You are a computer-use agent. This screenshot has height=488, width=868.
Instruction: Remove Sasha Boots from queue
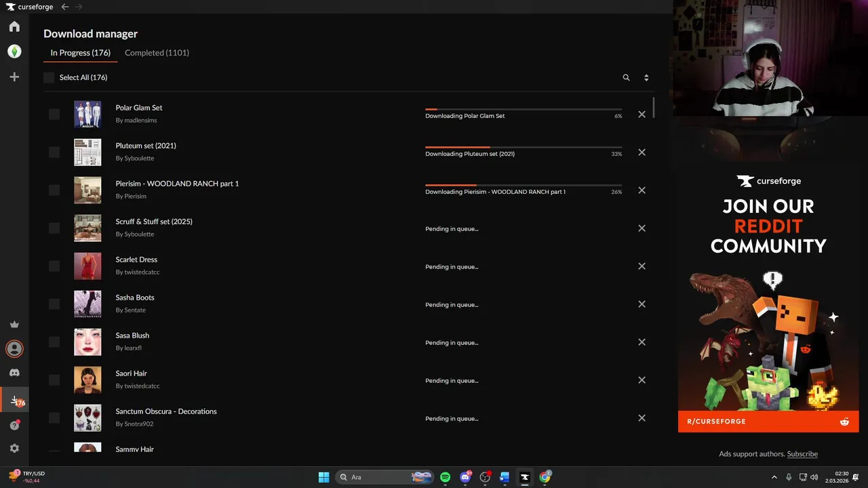click(642, 304)
